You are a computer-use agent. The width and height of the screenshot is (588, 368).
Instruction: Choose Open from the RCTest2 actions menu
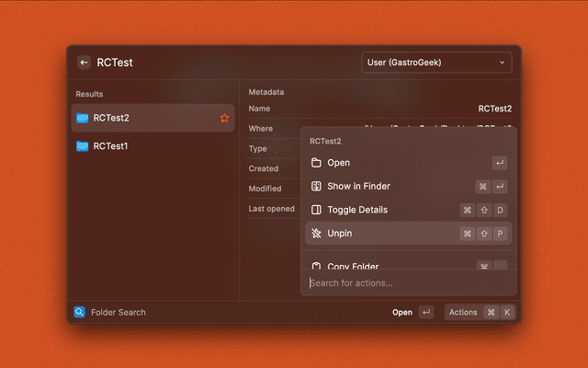(x=338, y=163)
